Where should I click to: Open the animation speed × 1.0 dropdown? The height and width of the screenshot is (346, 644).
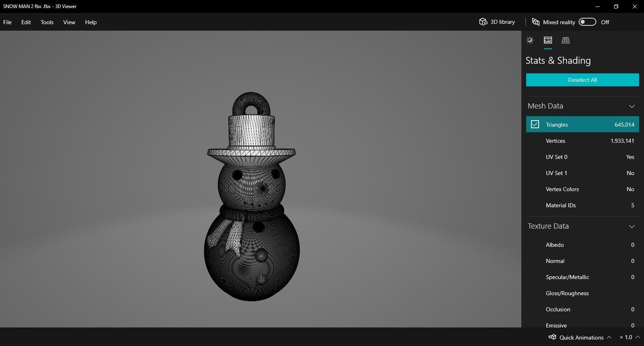(630, 337)
